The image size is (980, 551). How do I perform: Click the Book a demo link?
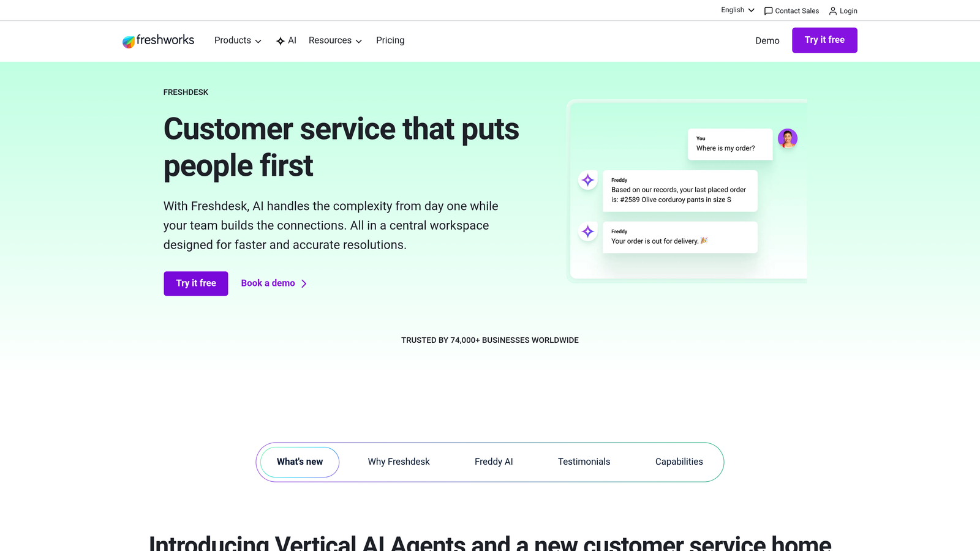(x=274, y=283)
